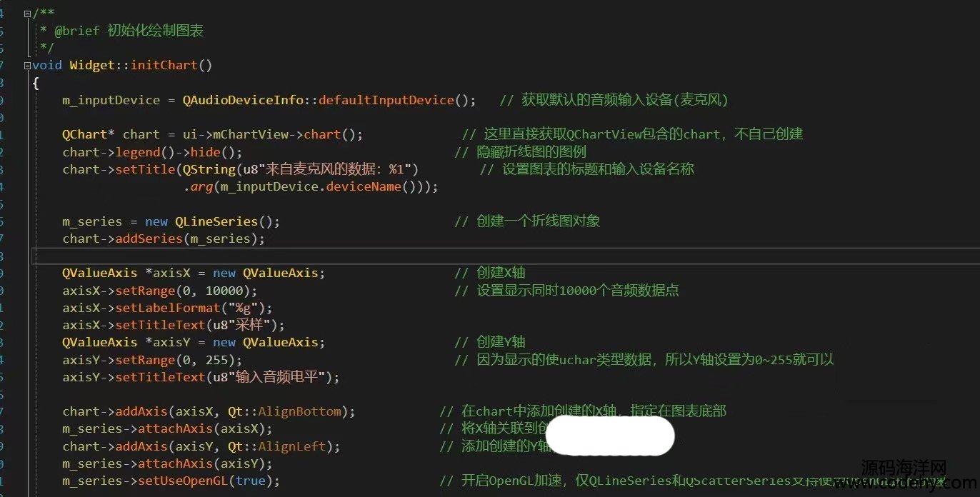The width and height of the screenshot is (980, 497).
Task: Click the setLabelFormat method call
Action: 168,308
